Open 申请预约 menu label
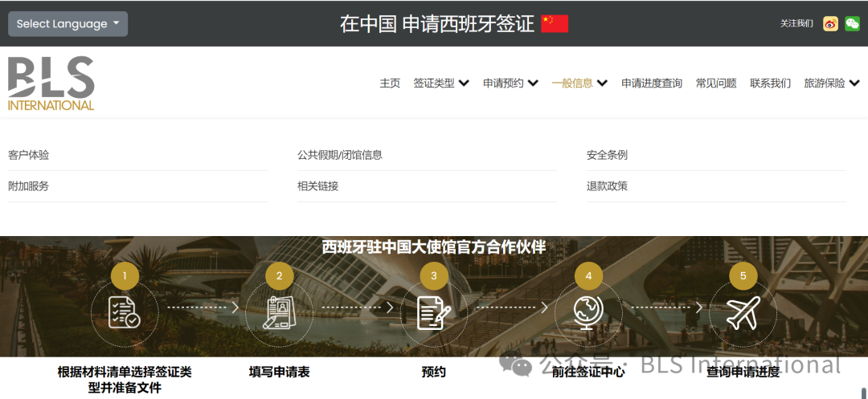Screen dimensions: 868x399 [x=503, y=83]
